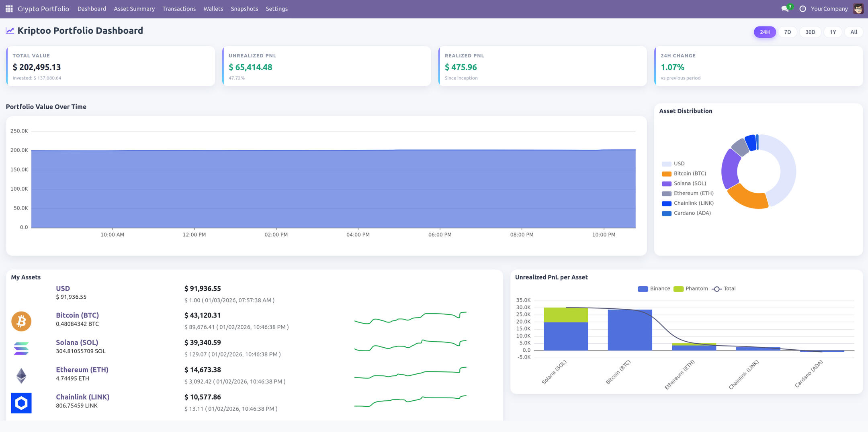Switch time range to 30D
868x432 pixels.
click(810, 32)
